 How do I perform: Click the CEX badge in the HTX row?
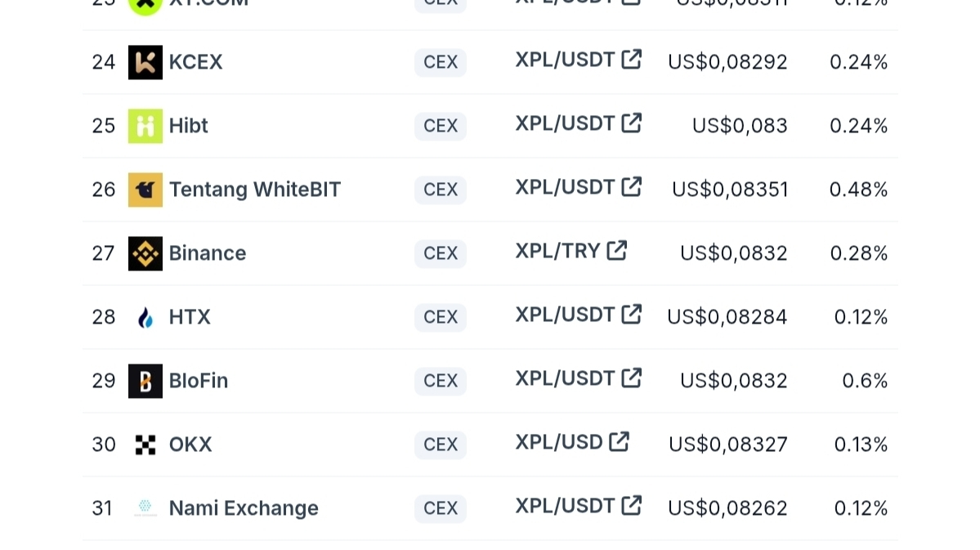click(441, 317)
